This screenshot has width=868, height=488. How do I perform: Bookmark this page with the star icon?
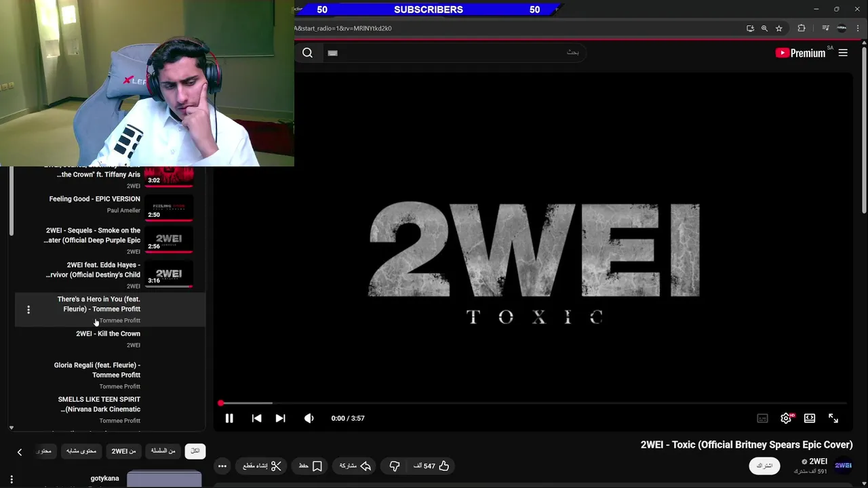pyautogui.click(x=779, y=28)
